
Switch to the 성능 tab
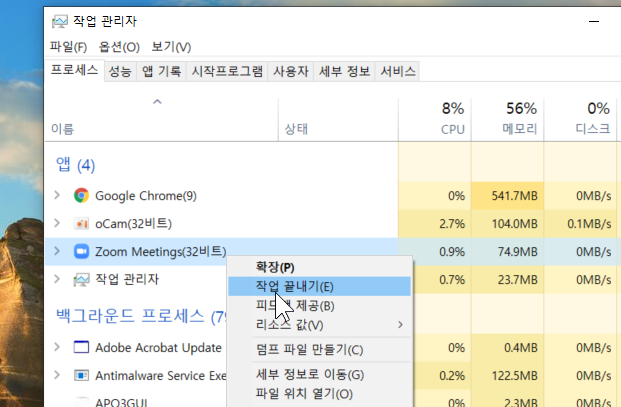[119, 71]
